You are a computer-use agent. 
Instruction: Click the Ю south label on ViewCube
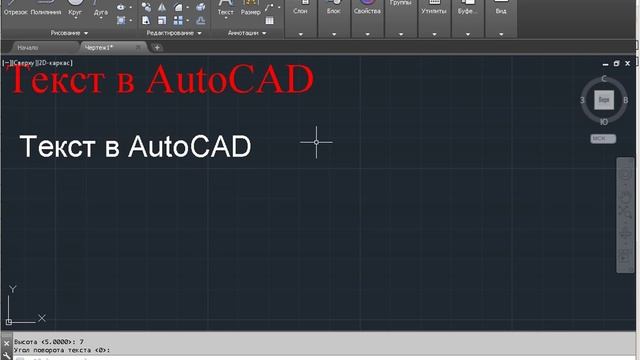(x=604, y=122)
